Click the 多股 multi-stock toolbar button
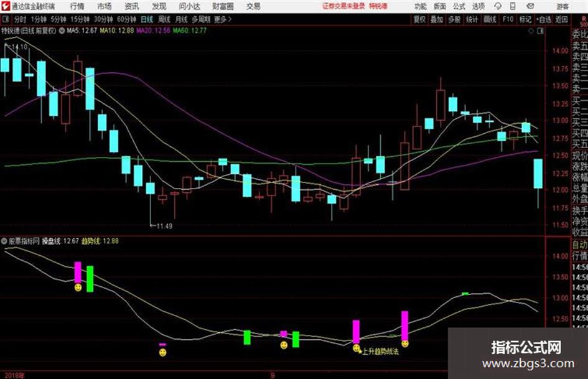588x379 pixels. pos(454,19)
